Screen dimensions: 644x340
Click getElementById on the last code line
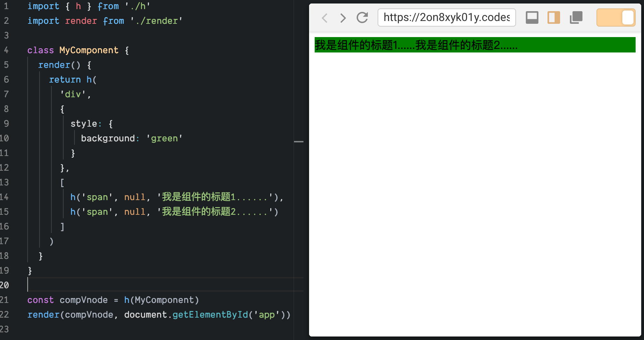(x=210, y=315)
